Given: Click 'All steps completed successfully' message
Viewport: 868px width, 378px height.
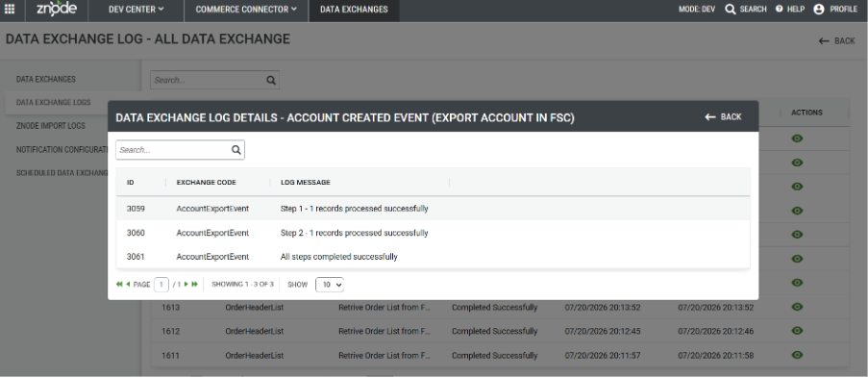Looking at the screenshot, I should [x=338, y=257].
